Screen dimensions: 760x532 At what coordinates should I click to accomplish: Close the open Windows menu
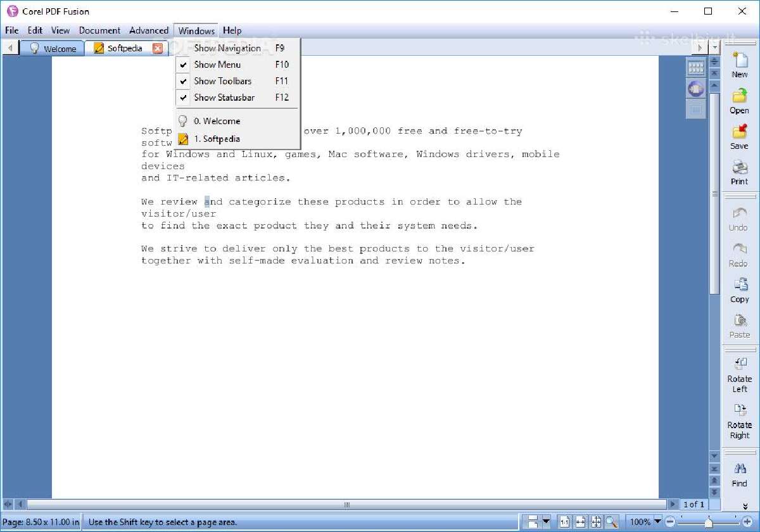coord(196,30)
